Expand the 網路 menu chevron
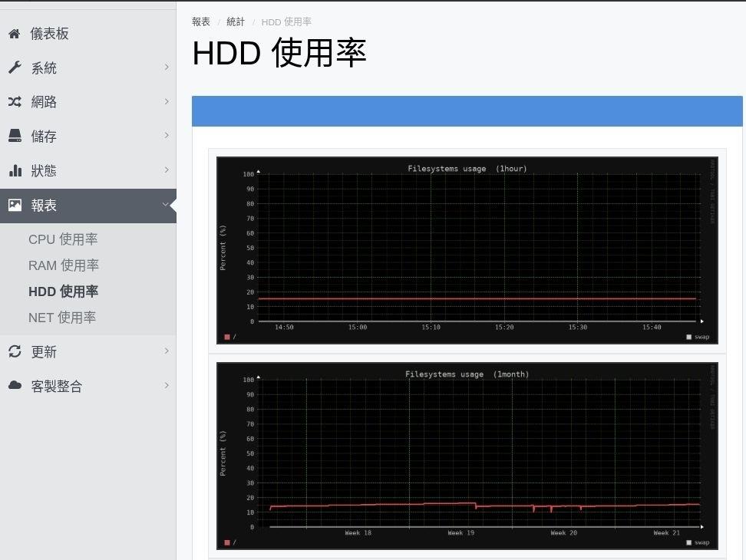 pyautogui.click(x=167, y=101)
